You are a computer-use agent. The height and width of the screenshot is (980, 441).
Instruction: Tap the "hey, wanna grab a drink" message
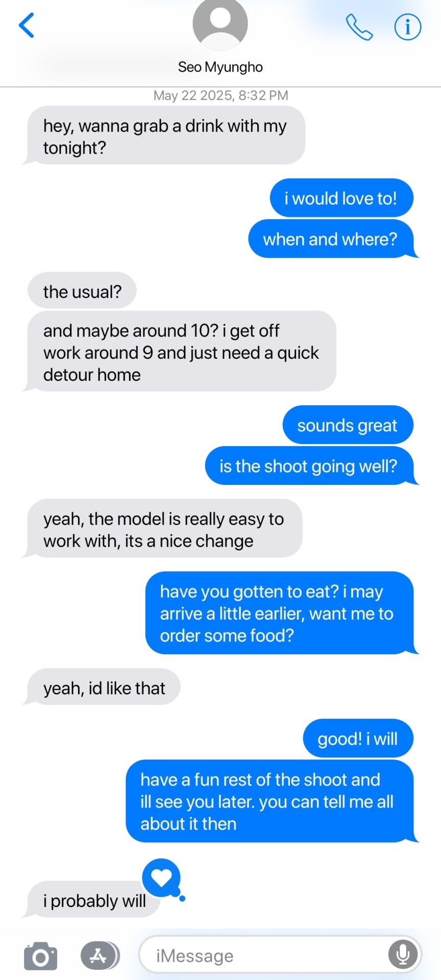click(x=164, y=136)
